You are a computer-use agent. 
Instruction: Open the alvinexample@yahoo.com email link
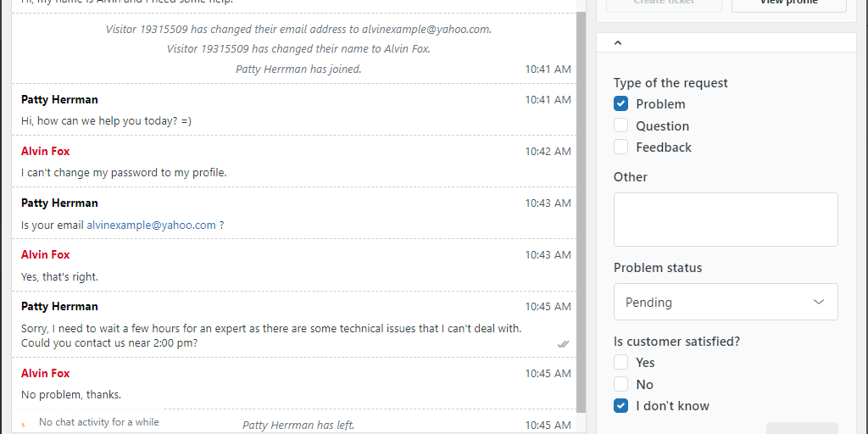click(151, 225)
